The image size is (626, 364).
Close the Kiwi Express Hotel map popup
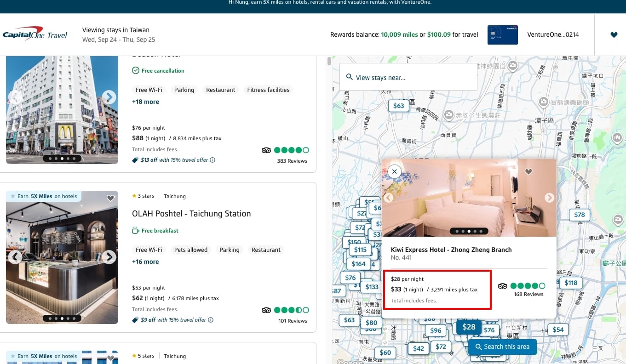tap(394, 171)
